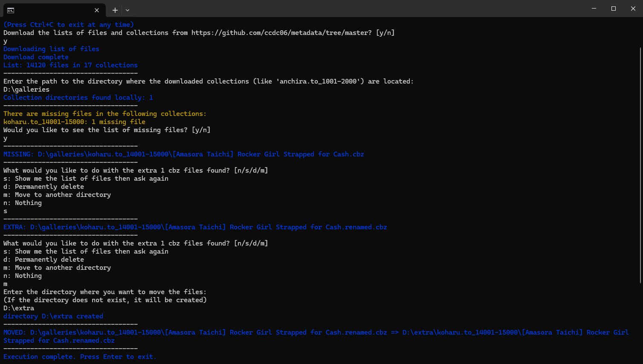Click 'List: 14120 files in 17 collections'
This screenshot has width=643, height=364.
pos(70,65)
